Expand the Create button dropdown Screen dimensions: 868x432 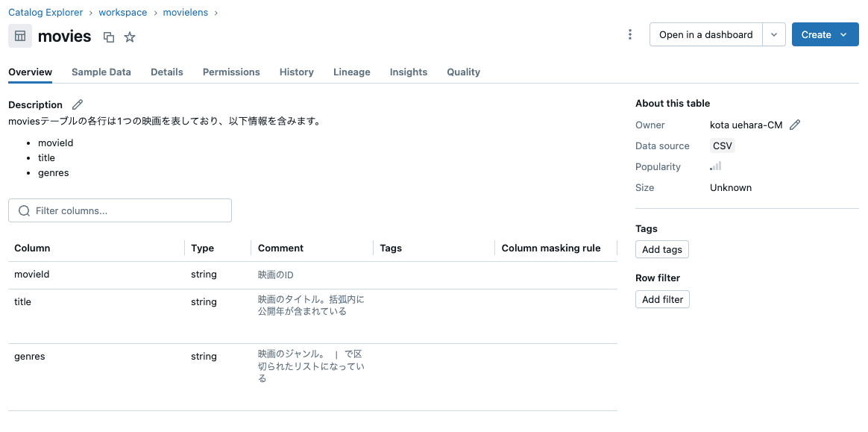[x=842, y=34]
